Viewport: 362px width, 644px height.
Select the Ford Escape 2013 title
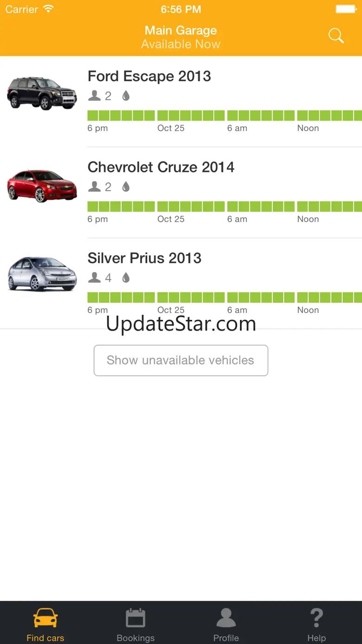(149, 76)
